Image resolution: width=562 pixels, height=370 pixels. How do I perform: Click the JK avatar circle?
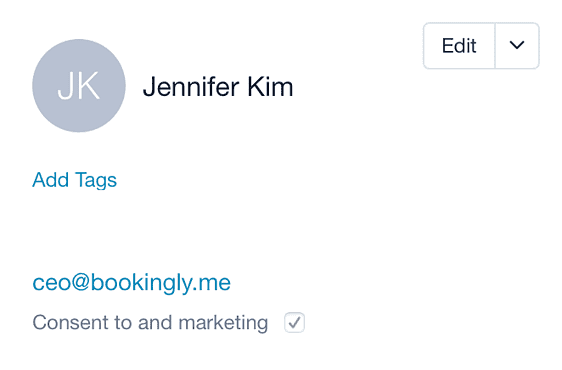[x=79, y=86]
